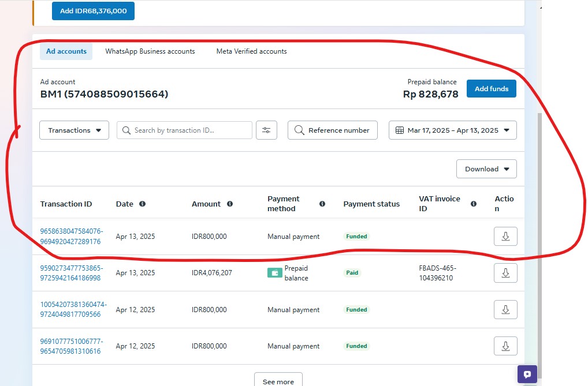Click the filter settings icon beside search
Screen dimensions: 588x386
tap(266, 130)
